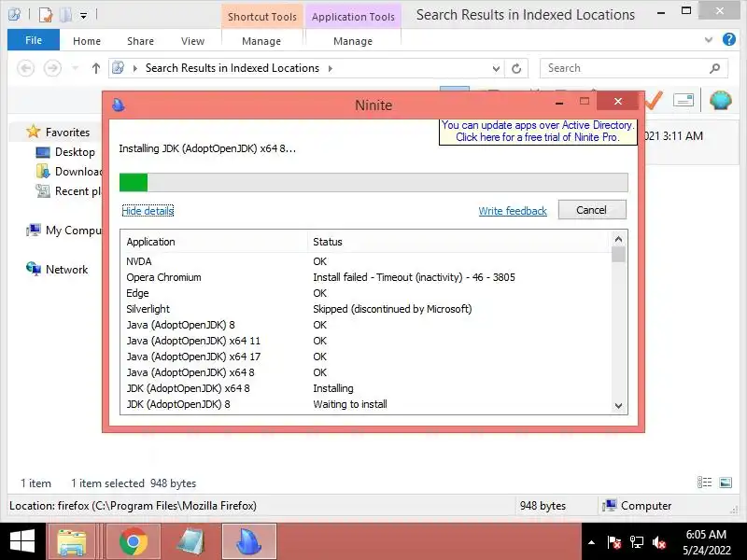
Task: Click the Waiting to install status text
Action: point(350,404)
